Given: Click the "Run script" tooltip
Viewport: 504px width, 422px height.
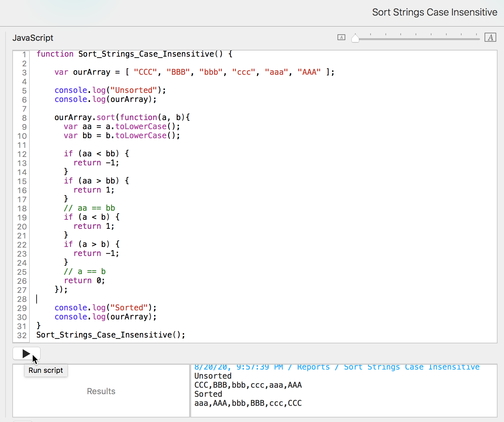Looking at the screenshot, I should (46, 370).
